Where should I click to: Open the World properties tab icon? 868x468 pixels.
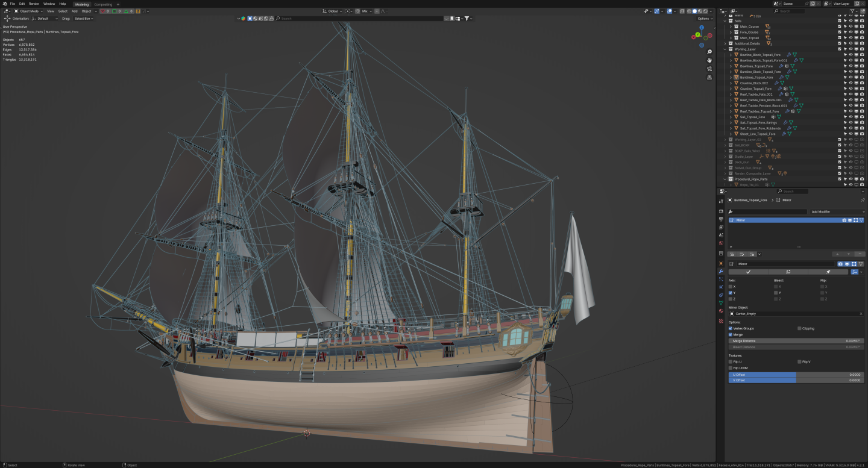tap(721, 243)
